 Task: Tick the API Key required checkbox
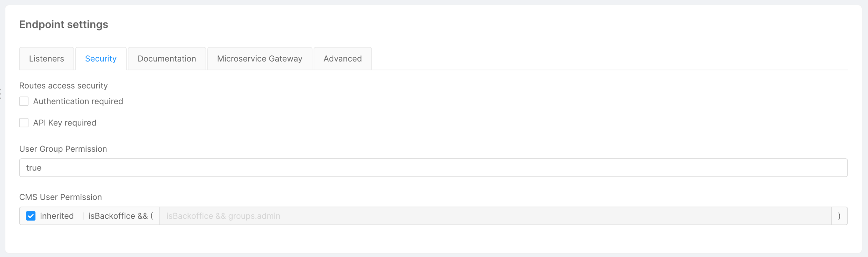24,123
